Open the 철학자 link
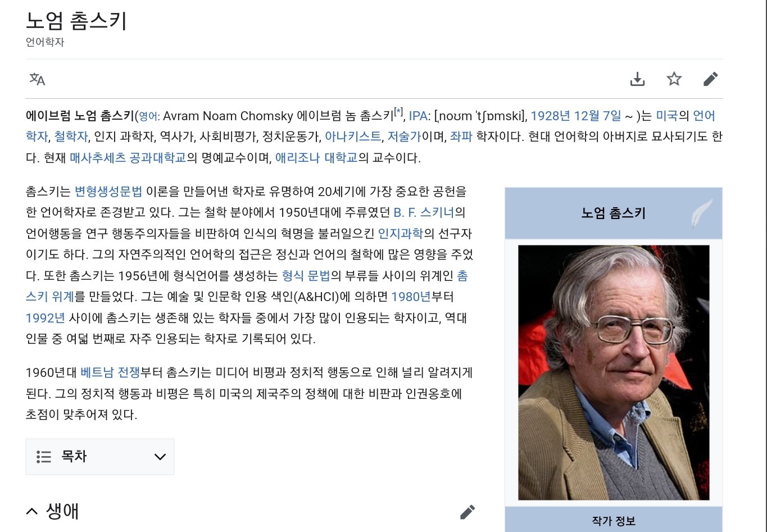Viewport: 767px width, 532px height. [x=71, y=137]
